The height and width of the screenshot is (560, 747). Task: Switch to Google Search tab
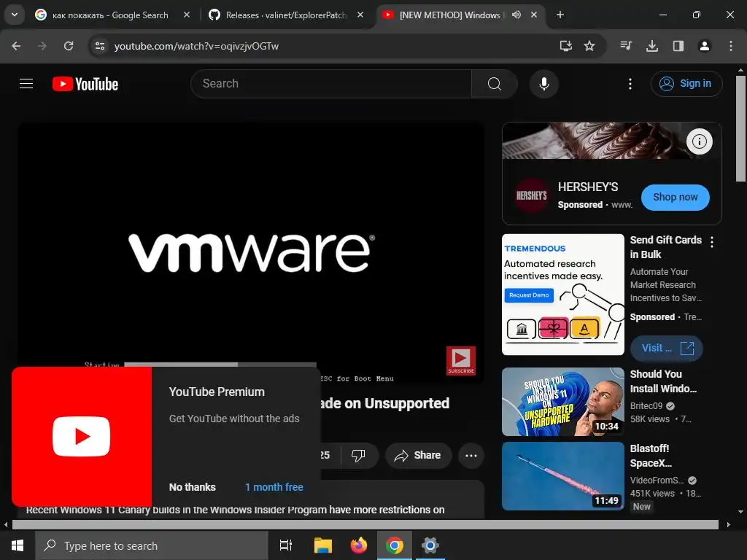(110, 15)
